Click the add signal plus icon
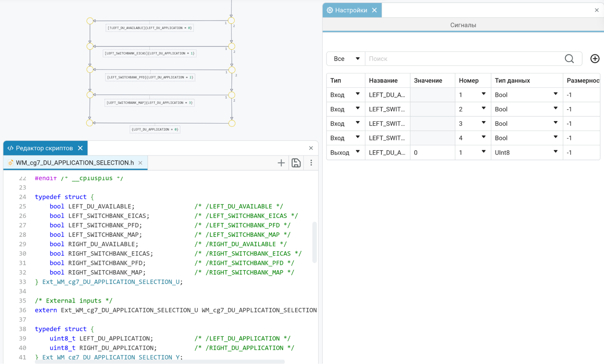Screen dimensions: 604x364 click(595, 59)
